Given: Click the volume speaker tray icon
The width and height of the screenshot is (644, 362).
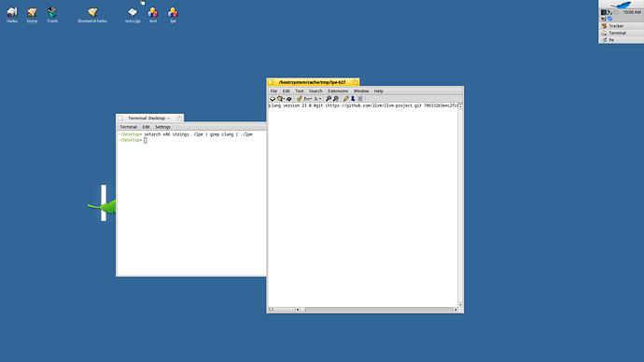Looking at the screenshot, I should (x=604, y=19).
